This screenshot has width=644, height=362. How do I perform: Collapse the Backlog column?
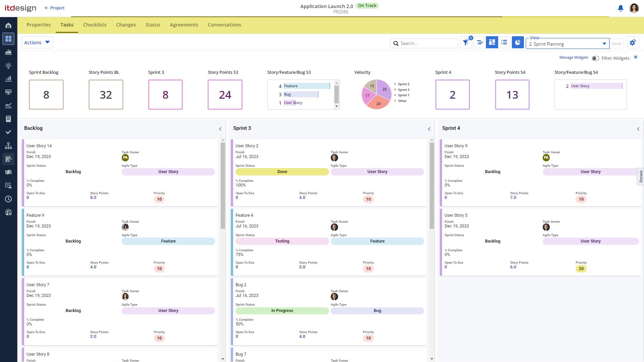(x=220, y=129)
